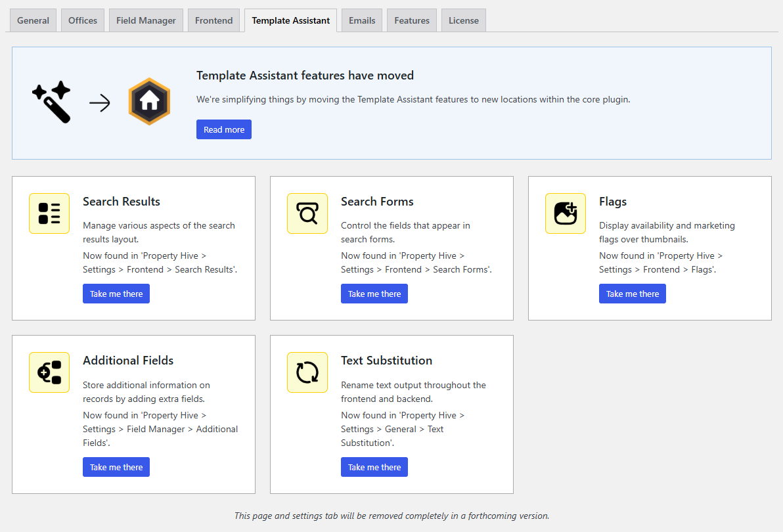The width and height of the screenshot is (783, 532).
Task: Select the Search Results layout icon
Action: 49,213
